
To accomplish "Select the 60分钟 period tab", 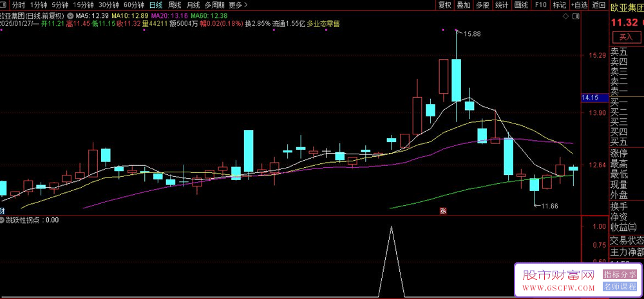I will click(134, 5).
